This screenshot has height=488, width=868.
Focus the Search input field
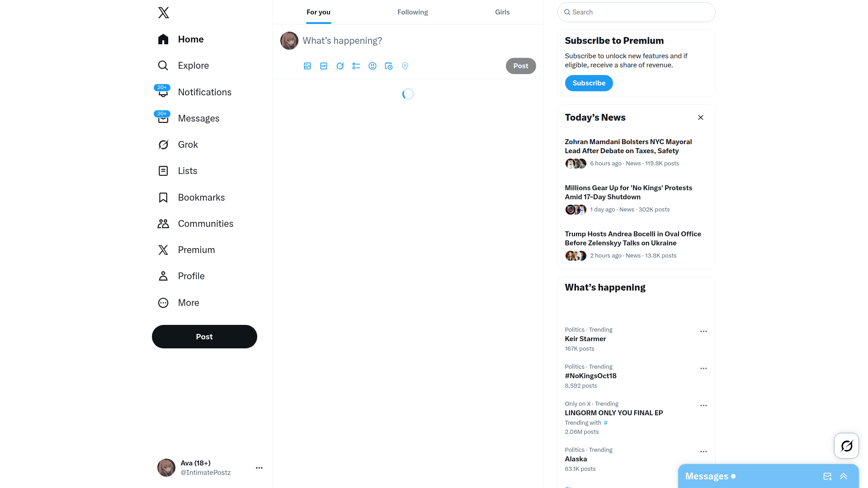[636, 12]
